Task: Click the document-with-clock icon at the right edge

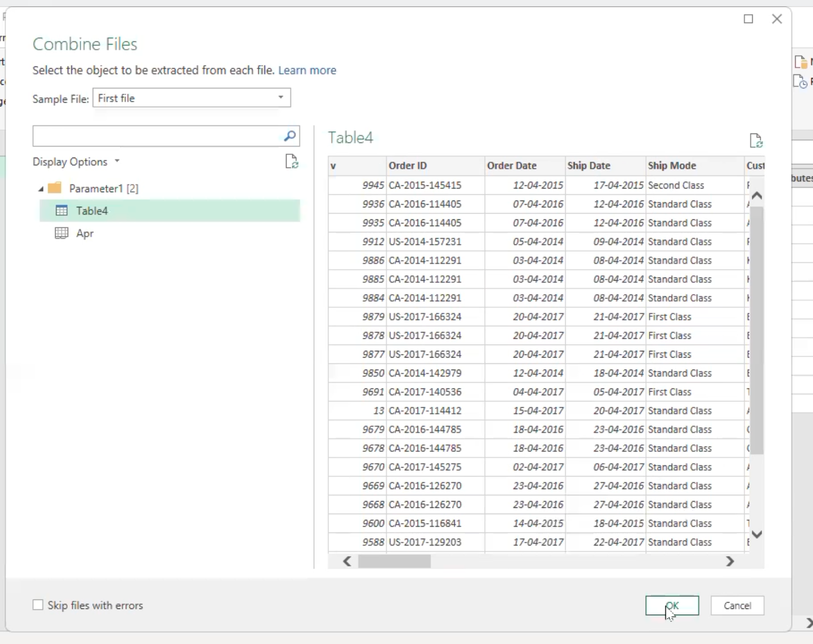Action: click(x=801, y=81)
